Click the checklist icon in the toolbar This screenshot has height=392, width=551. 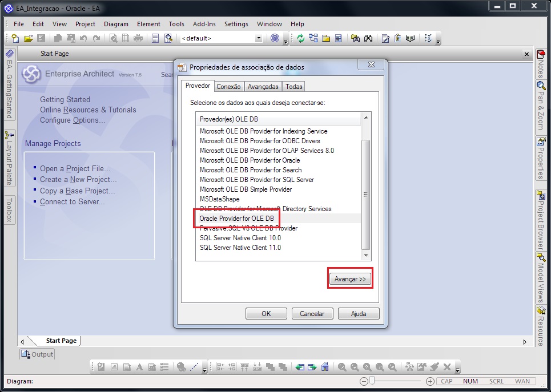pos(428,38)
